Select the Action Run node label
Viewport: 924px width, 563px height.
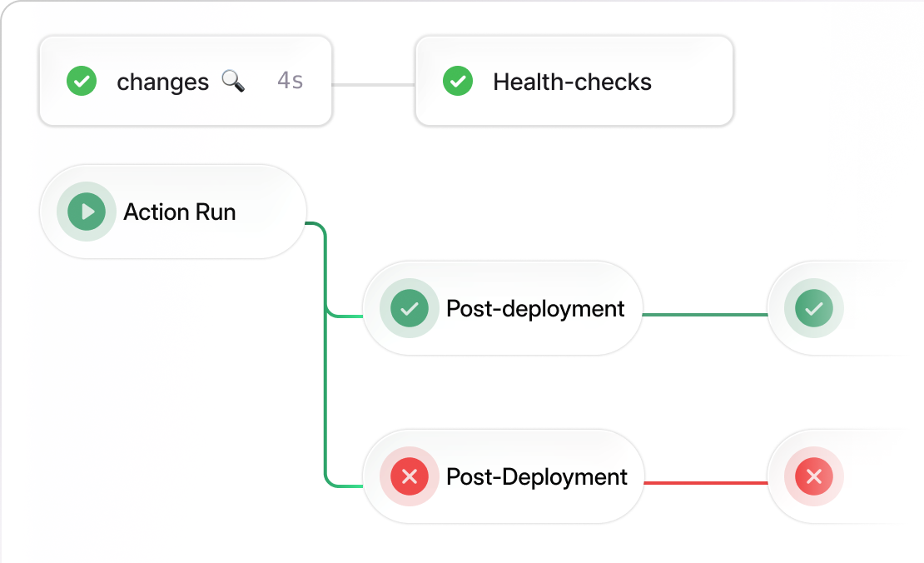coord(180,212)
